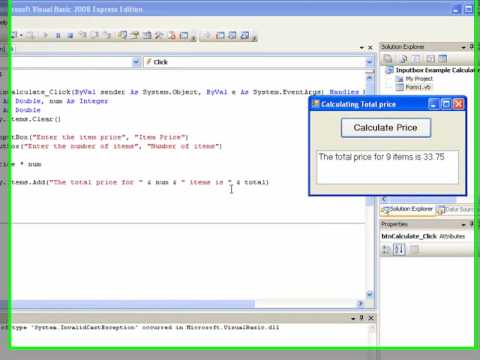Click Refresh icon in Solution Explorer toolbar

coord(416,59)
